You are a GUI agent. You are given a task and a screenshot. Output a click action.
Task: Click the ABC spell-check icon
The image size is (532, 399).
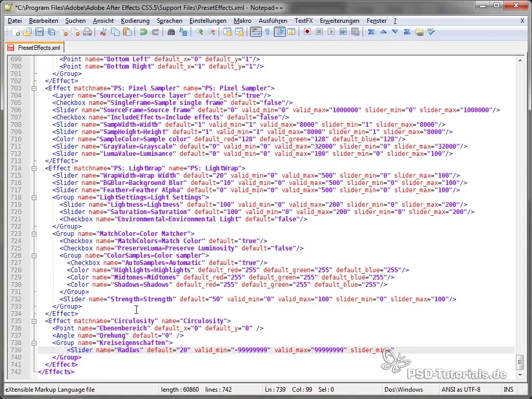431,32
